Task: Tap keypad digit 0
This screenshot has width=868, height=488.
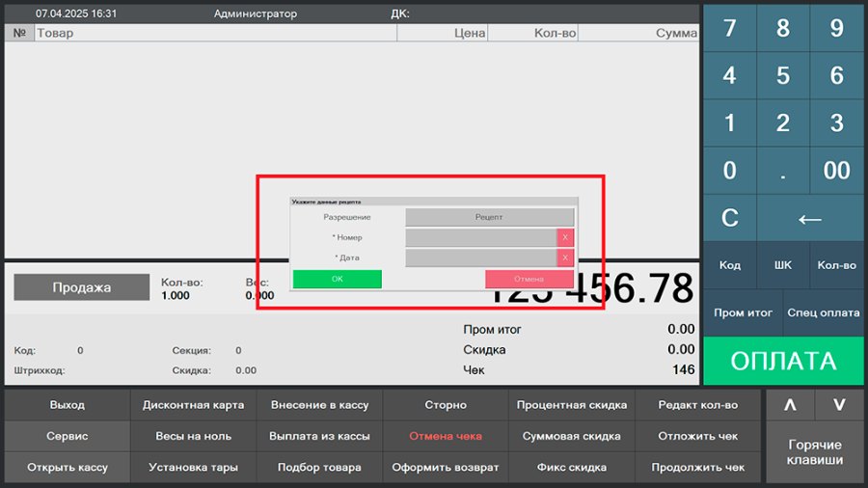Action: [730, 171]
